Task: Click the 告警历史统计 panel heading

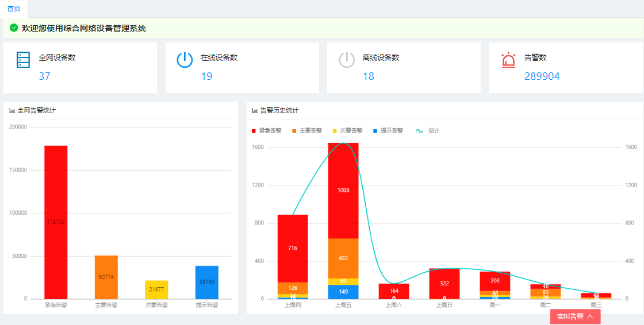Action: click(279, 110)
